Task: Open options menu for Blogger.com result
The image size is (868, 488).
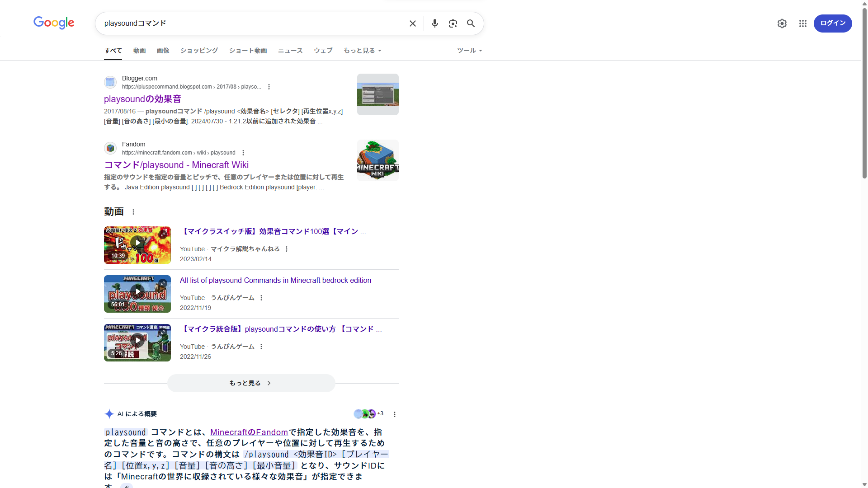Action: point(269,87)
